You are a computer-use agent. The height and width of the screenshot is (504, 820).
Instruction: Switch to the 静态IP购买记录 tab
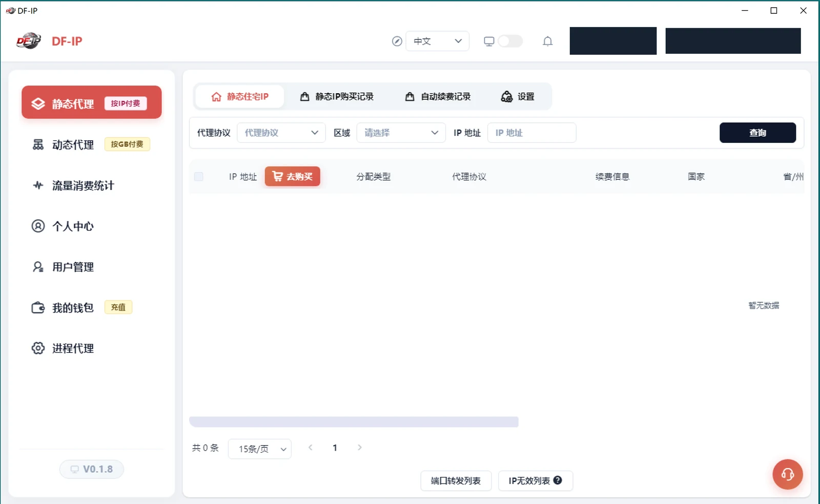(x=337, y=96)
